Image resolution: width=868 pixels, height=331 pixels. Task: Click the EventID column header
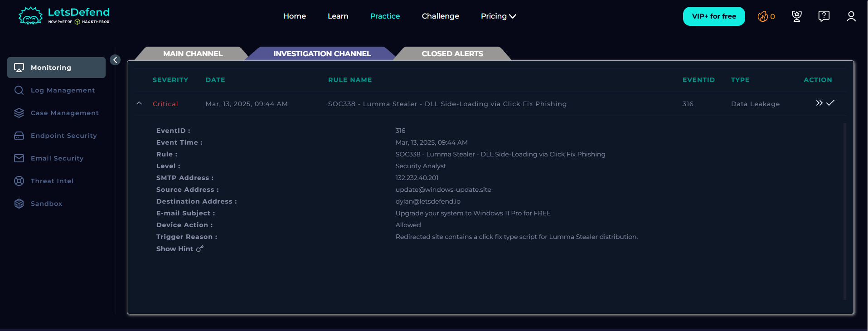pyautogui.click(x=698, y=80)
